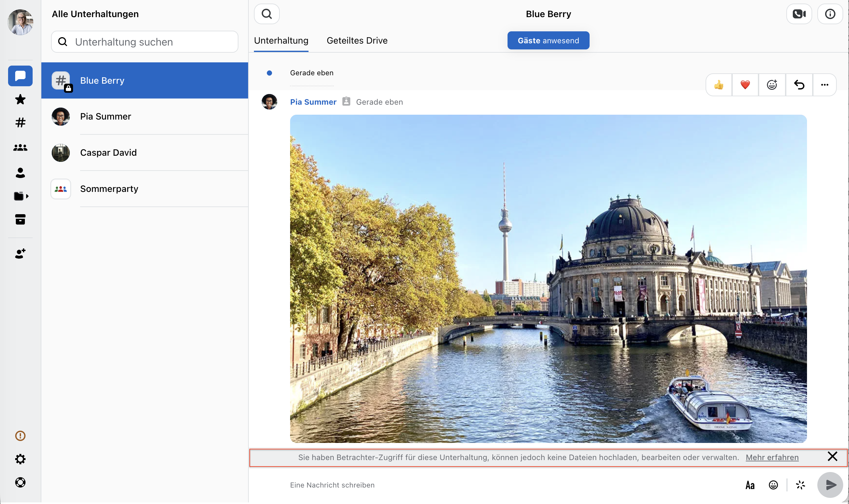Open the Sommerparty group conversation

click(x=145, y=189)
